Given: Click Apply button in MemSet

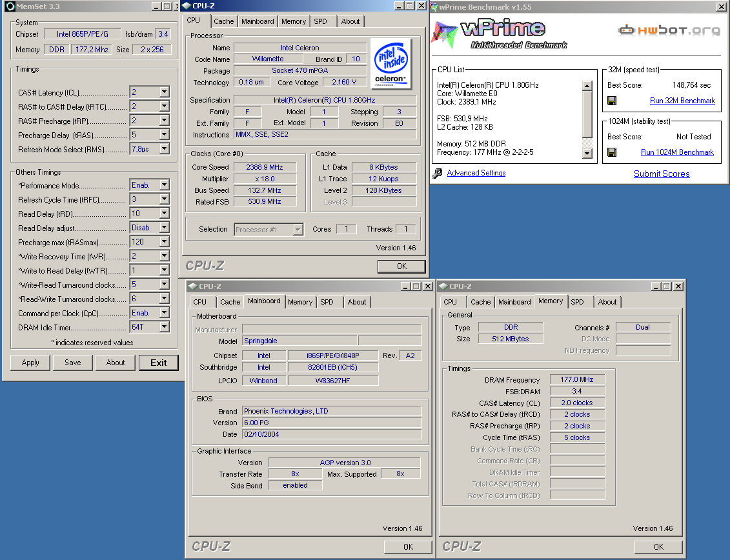Looking at the screenshot, I should click(x=30, y=363).
